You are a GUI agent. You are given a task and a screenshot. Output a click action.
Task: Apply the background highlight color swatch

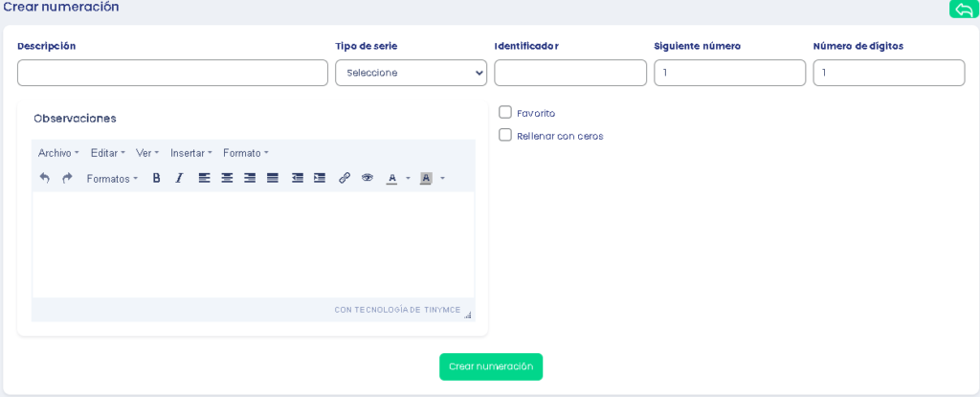pyautogui.click(x=426, y=178)
